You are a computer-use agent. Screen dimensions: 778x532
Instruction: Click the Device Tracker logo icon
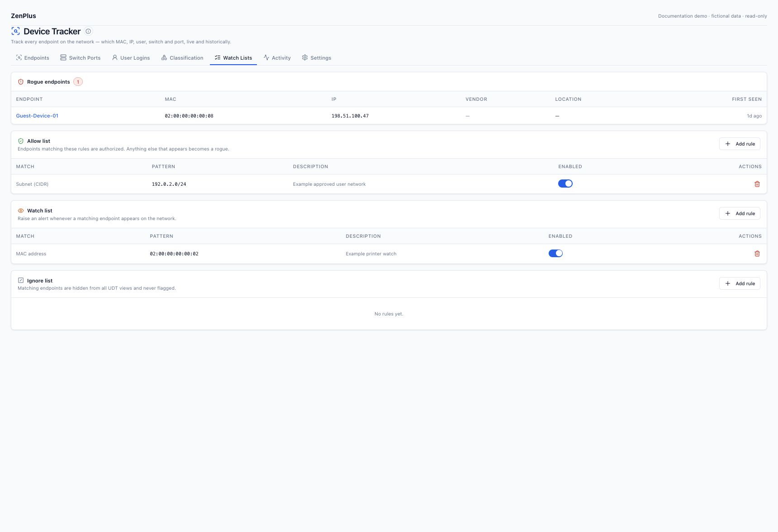[15, 31]
